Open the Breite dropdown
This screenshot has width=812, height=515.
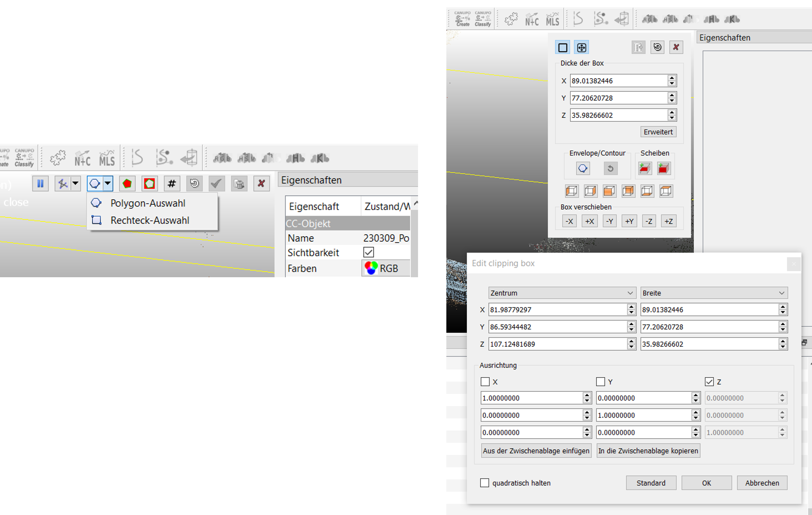click(x=714, y=293)
